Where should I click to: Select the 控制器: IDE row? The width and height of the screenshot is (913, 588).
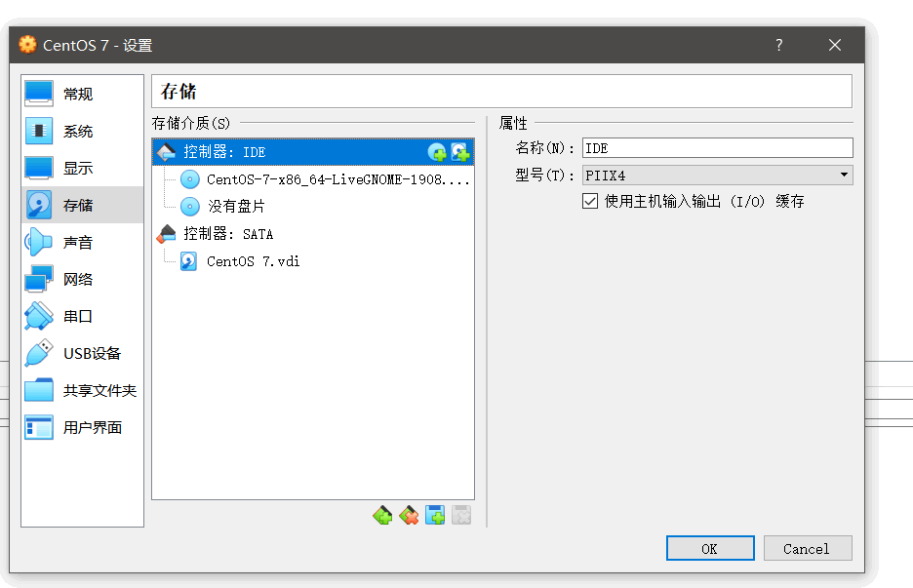[x=313, y=152]
